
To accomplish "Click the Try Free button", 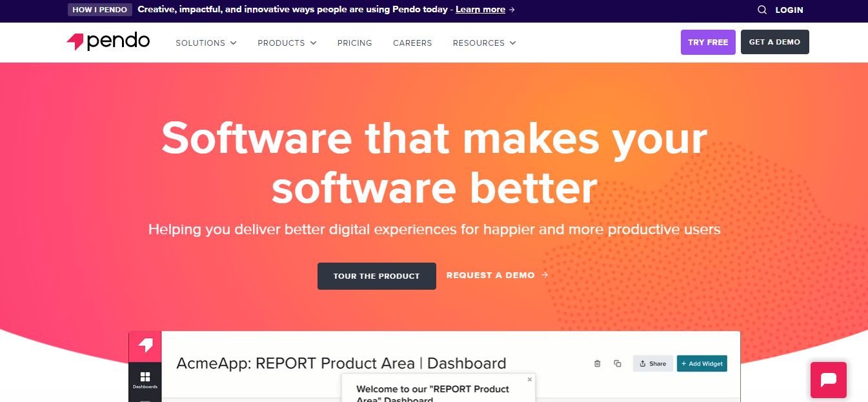I will pyautogui.click(x=708, y=42).
